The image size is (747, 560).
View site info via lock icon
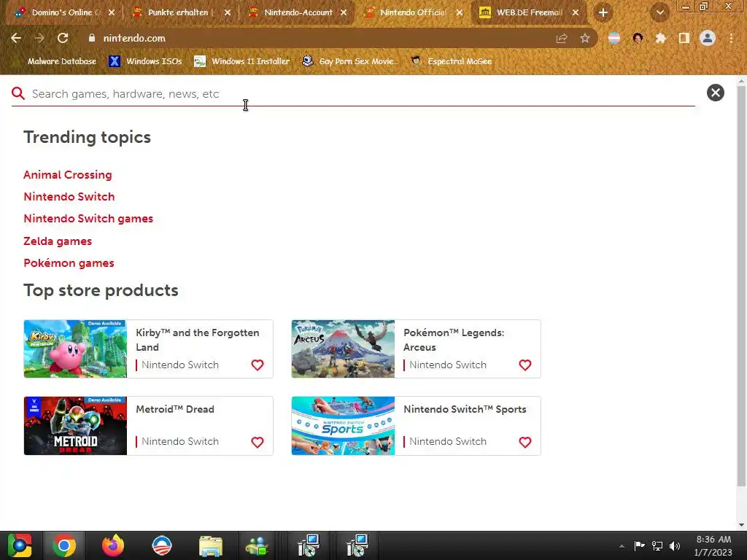pos(91,38)
